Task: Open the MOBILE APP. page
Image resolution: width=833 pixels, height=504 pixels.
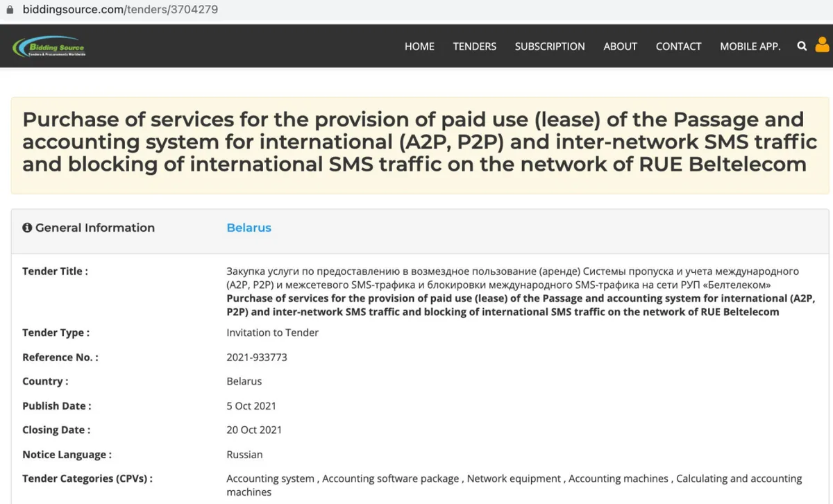Action: [x=750, y=47]
